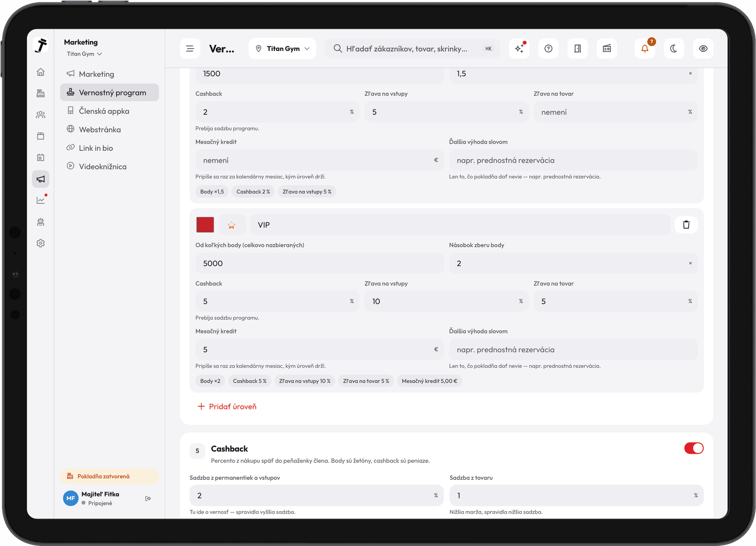Open Členská appka menu item
Screen dimensions: 756x546
point(110,111)
